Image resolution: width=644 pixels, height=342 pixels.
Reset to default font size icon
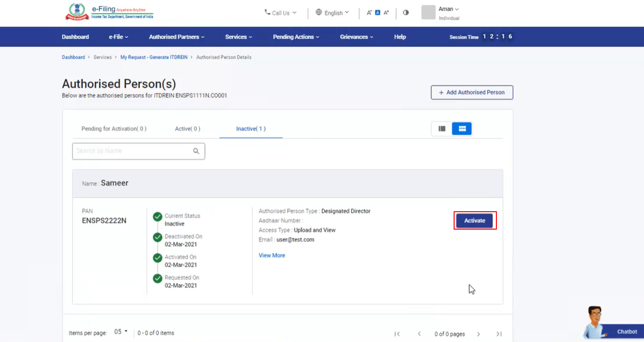pyautogui.click(x=377, y=13)
